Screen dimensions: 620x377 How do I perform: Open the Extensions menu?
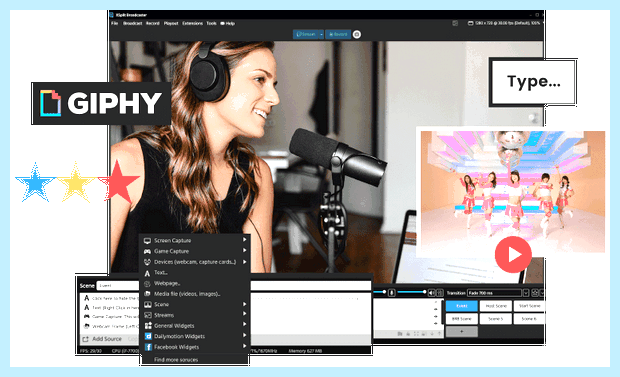coord(193,23)
